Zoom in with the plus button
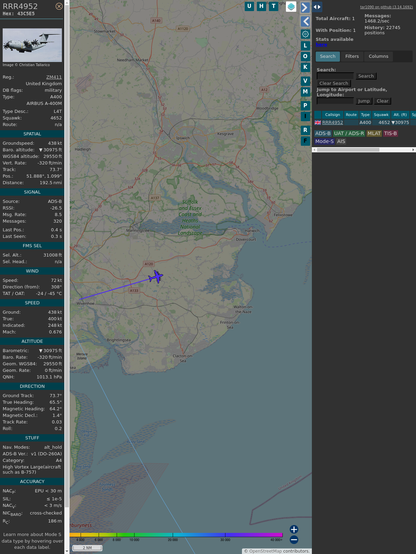The width and height of the screenshot is (416, 554). [294, 529]
